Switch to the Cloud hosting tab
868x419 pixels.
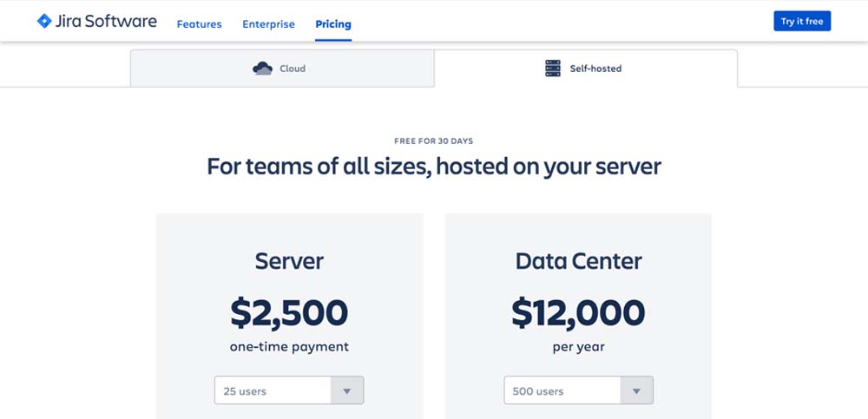coord(293,69)
